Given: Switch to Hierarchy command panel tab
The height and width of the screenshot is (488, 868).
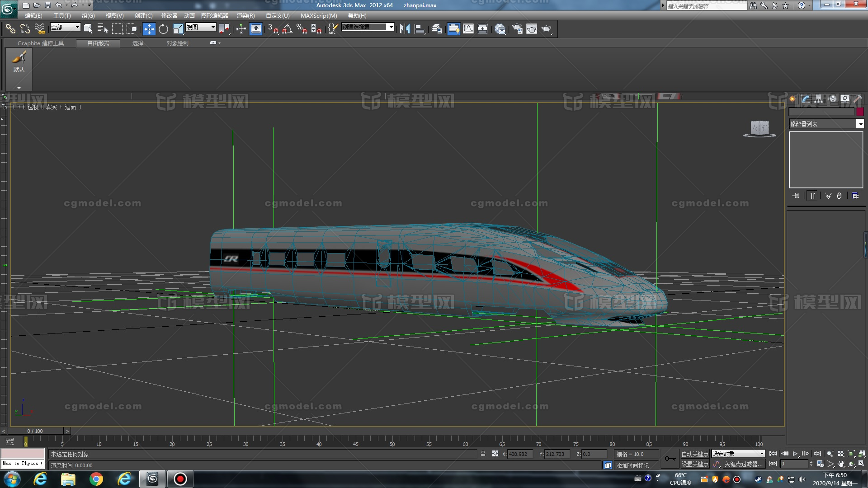Looking at the screenshot, I should point(819,99).
